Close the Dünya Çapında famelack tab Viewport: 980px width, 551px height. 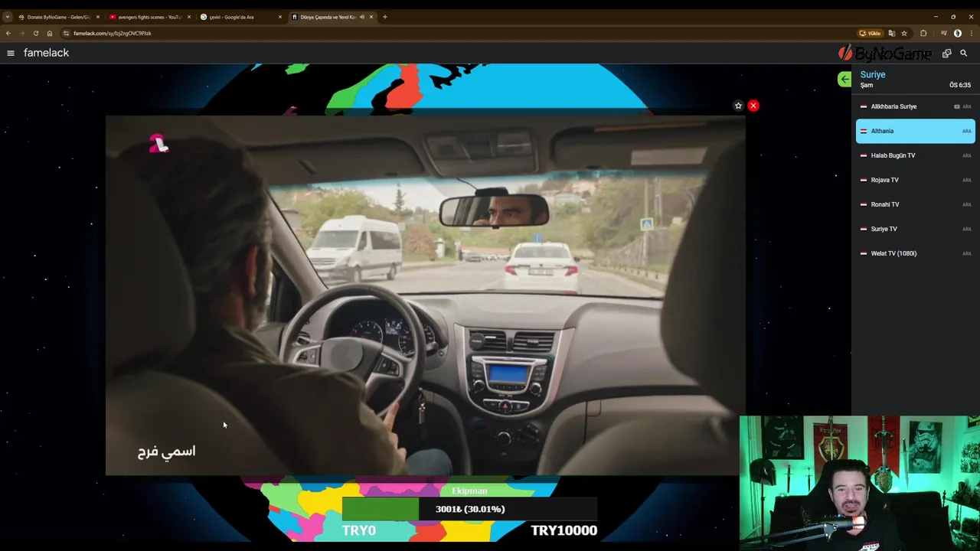click(x=371, y=17)
